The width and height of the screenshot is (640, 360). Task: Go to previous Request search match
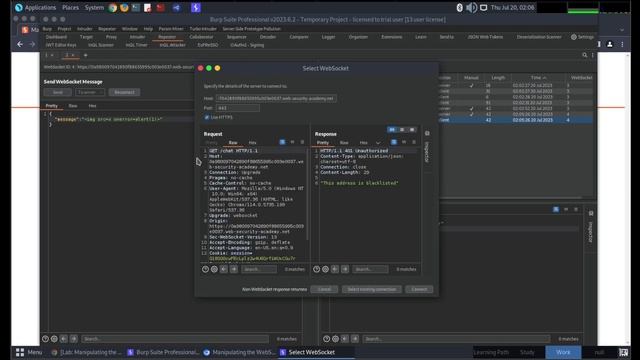click(x=224, y=269)
